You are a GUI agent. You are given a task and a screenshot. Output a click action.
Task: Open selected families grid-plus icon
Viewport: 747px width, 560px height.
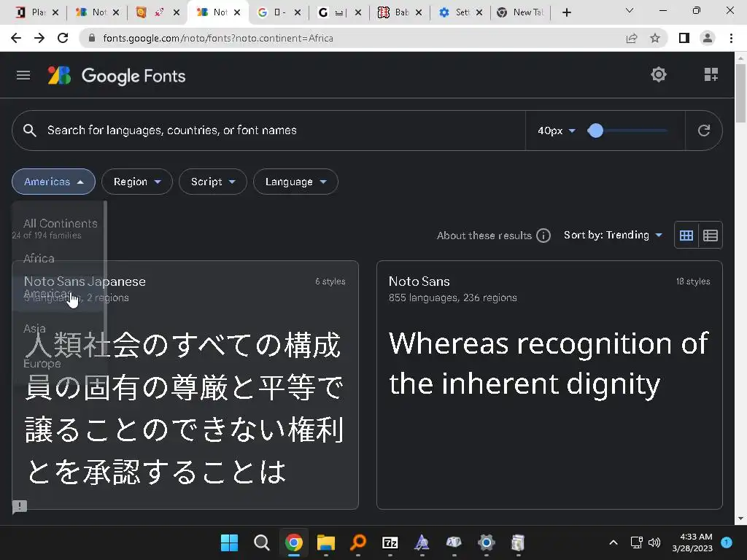pos(711,74)
